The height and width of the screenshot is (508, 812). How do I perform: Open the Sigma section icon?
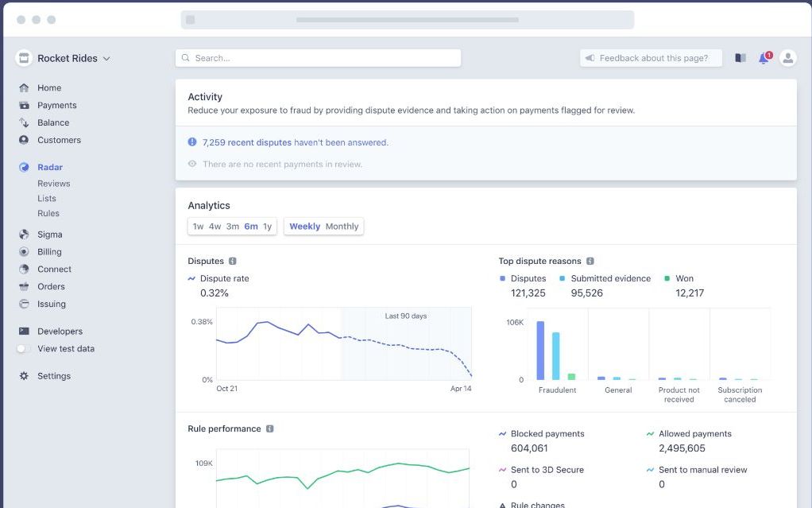point(24,235)
